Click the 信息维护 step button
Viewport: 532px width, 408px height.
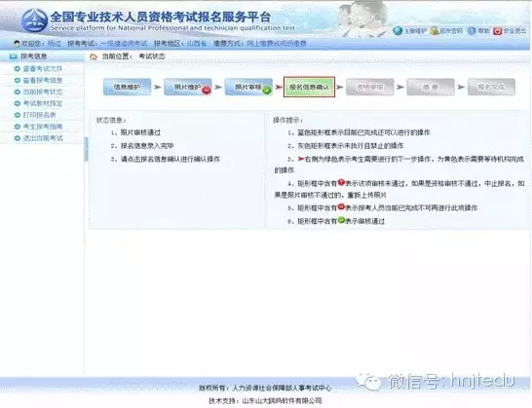tap(128, 87)
